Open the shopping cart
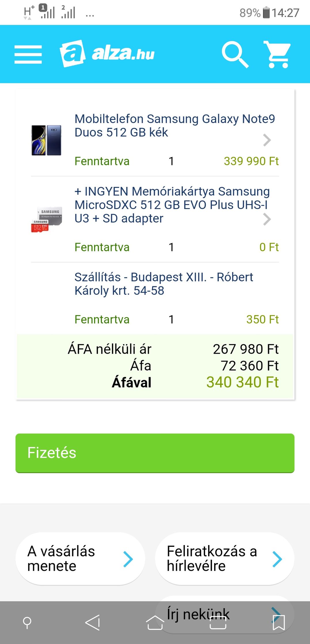Viewport: 310px width, 644px height. point(277,54)
